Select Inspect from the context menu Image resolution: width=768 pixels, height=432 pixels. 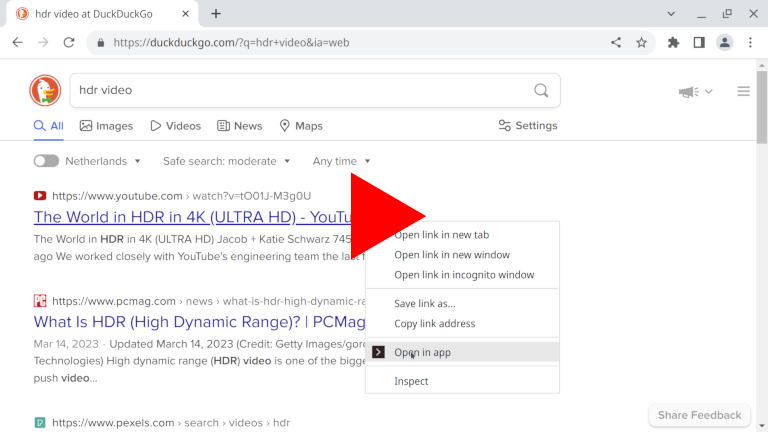coord(462,381)
